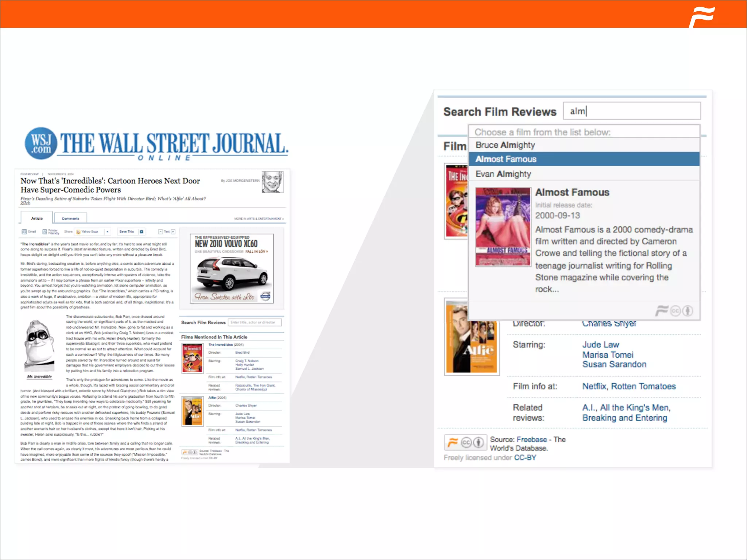The height and width of the screenshot is (560, 747).
Task: Click the Email article icon
Action: (x=24, y=232)
